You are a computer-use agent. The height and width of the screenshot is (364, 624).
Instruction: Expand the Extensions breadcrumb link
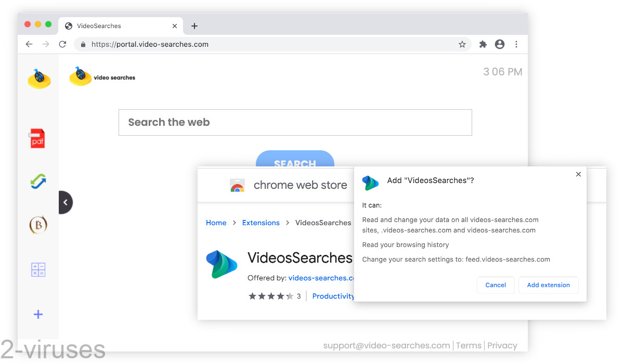coord(261,223)
